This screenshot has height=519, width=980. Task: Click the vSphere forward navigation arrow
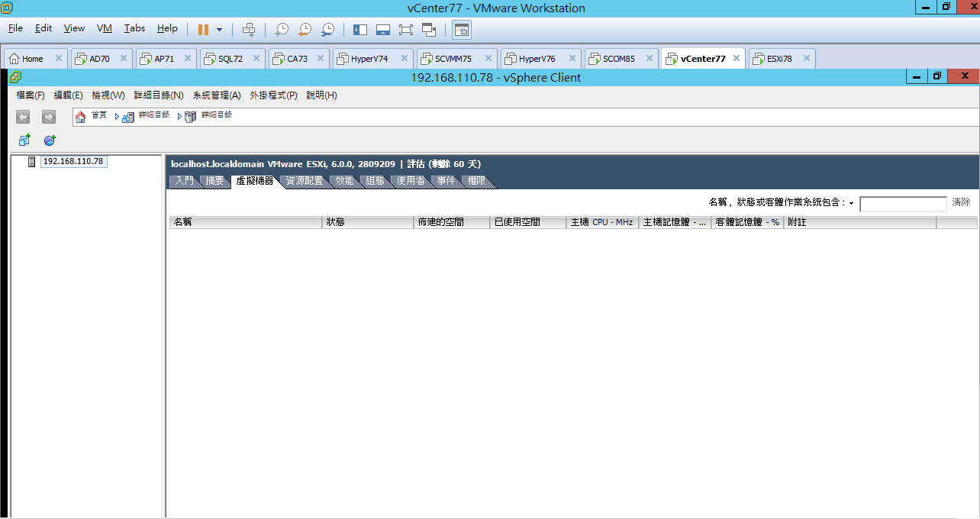(x=49, y=117)
